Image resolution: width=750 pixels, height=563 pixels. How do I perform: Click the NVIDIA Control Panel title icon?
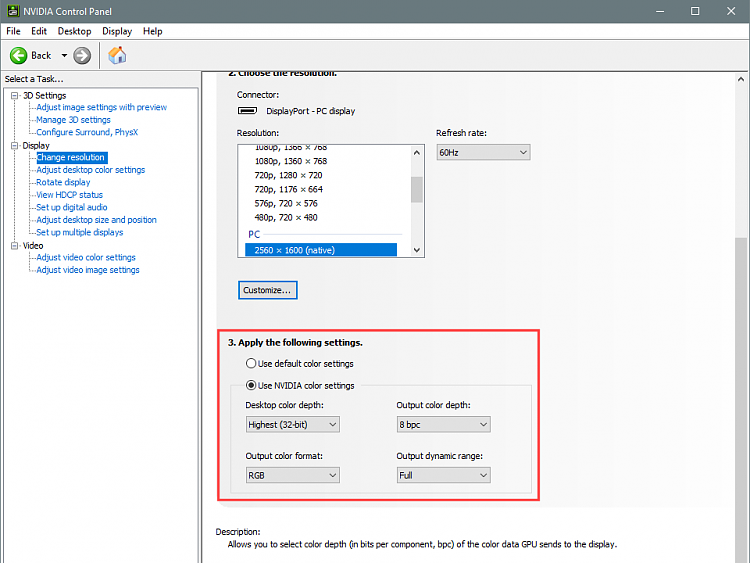click(13, 11)
